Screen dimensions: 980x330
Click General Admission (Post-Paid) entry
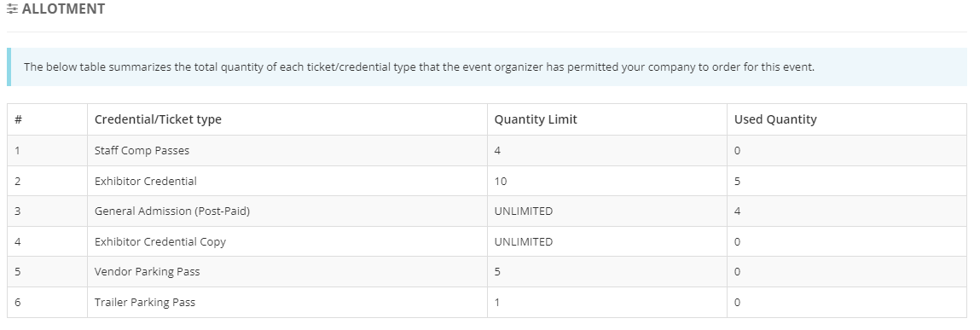[172, 211]
